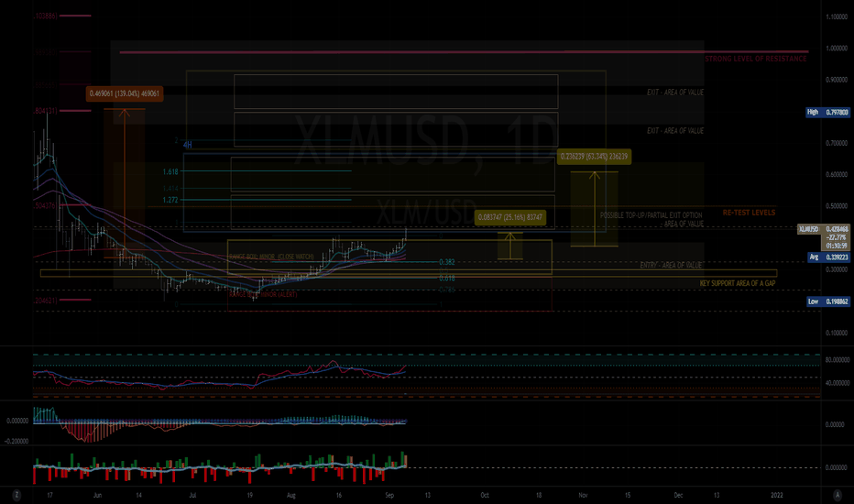Click the .804131 level label on left
Screen dimensions: 854x504
coord(45,111)
